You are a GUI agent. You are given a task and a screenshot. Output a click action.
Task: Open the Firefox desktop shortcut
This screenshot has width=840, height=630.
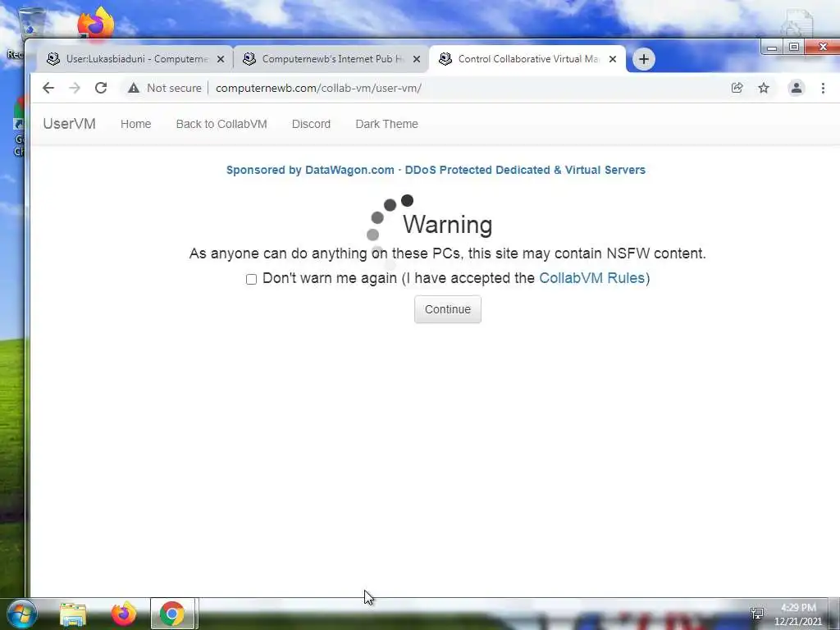coord(95,24)
